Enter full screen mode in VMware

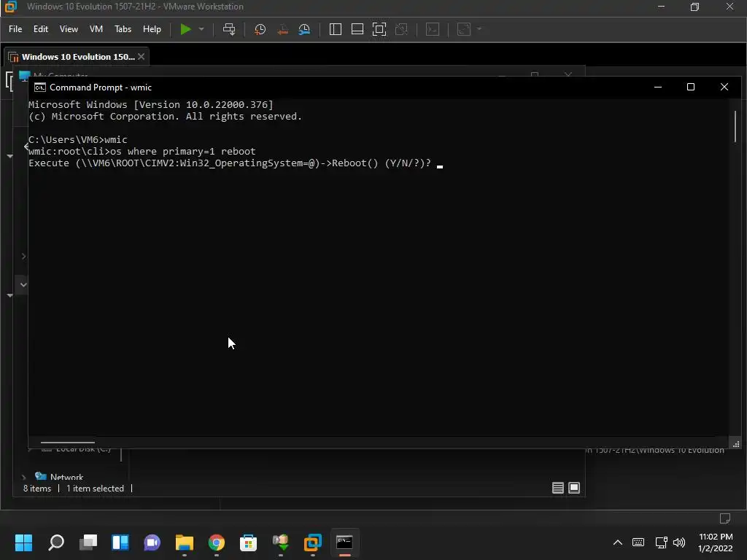[x=379, y=29]
